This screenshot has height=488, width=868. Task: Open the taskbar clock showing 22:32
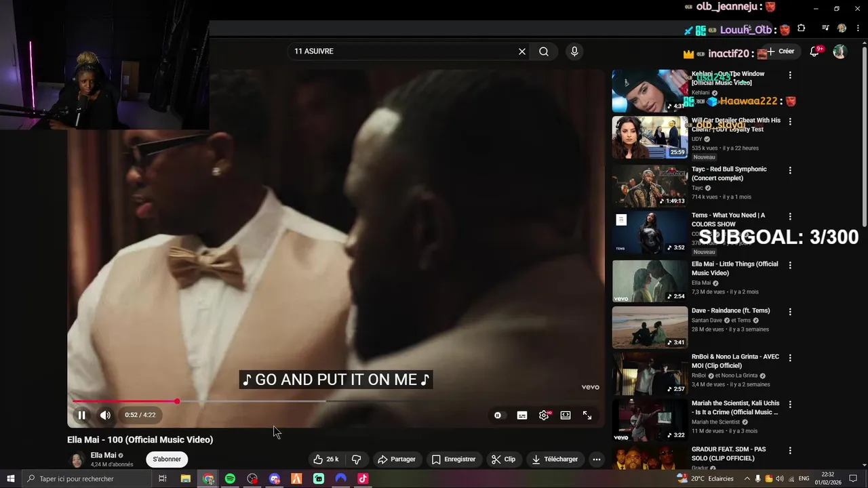pyautogui.click(x=828, y=479)
